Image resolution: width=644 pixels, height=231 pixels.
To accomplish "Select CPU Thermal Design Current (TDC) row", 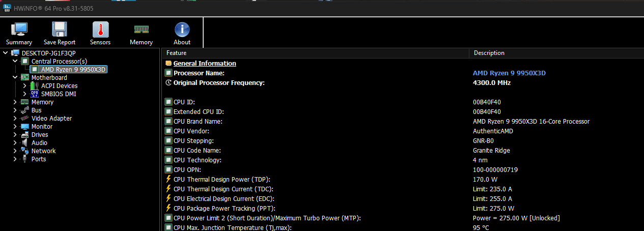I will (x=403, y=189).
